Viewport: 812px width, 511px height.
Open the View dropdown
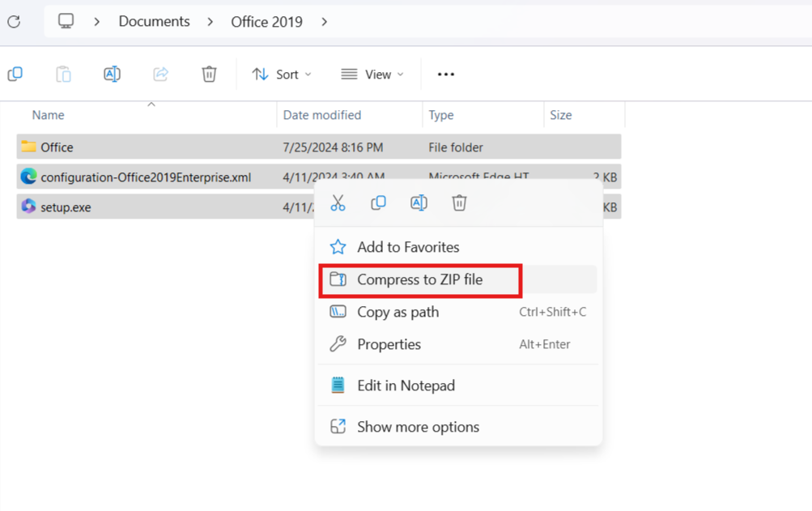tap(372, 75)
